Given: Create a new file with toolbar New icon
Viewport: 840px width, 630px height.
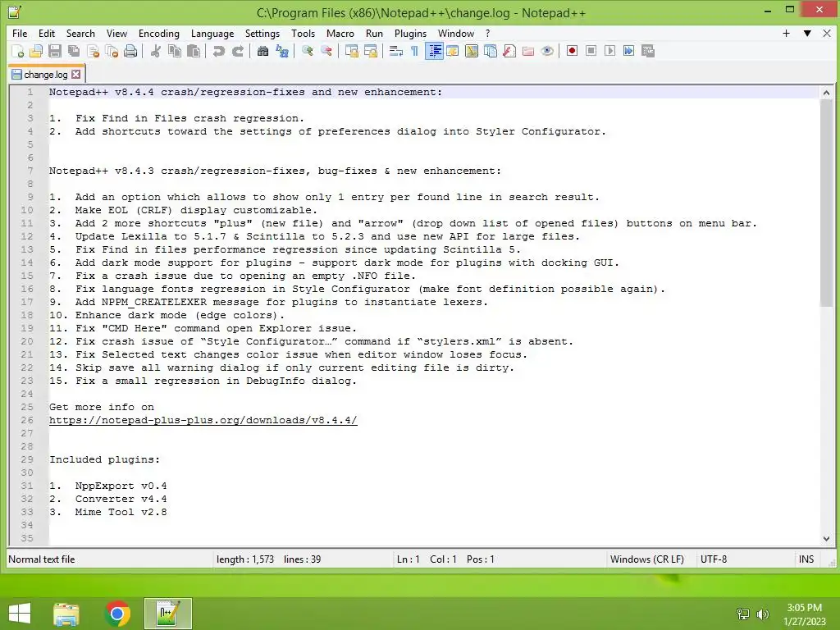Looking at the screenshot, I should point(18,51).
